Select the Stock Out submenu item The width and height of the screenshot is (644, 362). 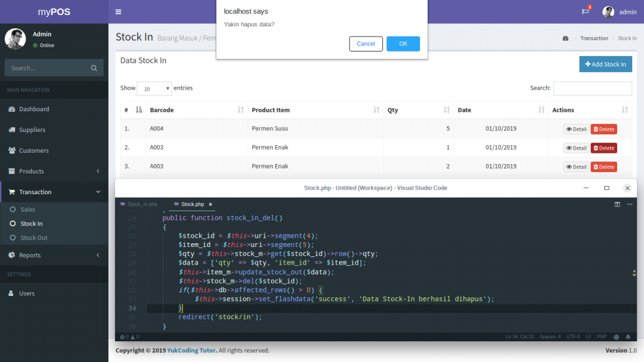(x=33, y=238)
